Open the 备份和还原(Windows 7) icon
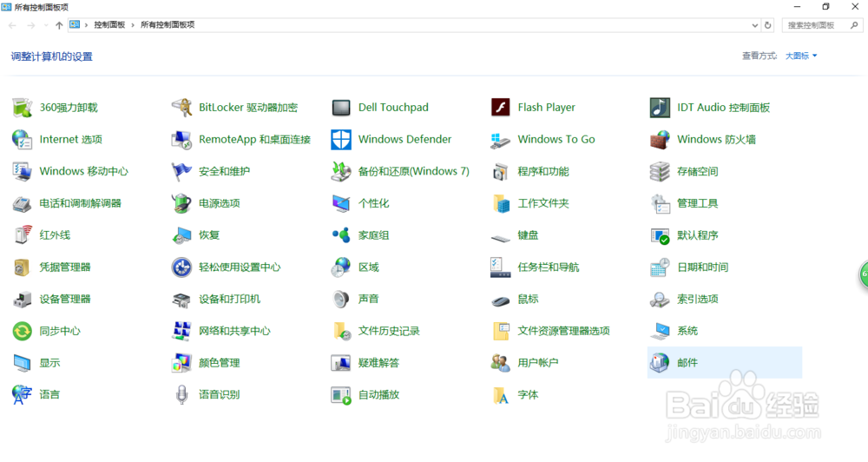The width and height of the screenshot is (868, 462). 341,172
